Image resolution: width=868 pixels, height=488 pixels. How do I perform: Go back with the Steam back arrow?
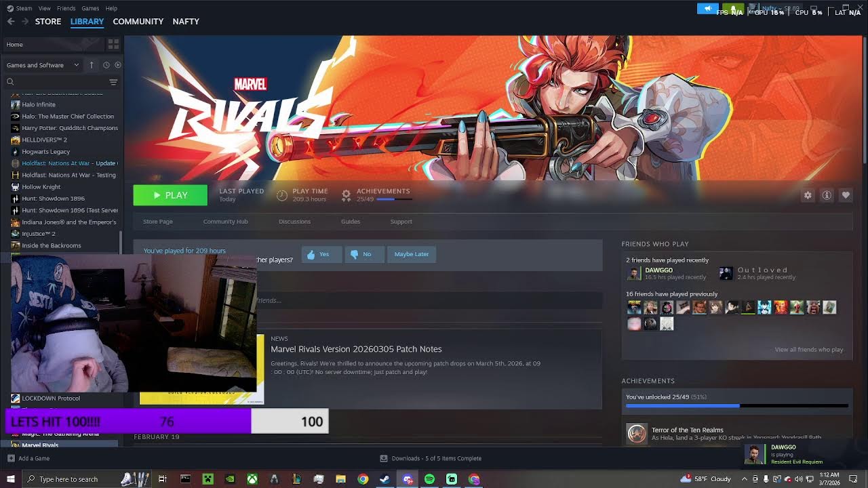click(11, 22)
